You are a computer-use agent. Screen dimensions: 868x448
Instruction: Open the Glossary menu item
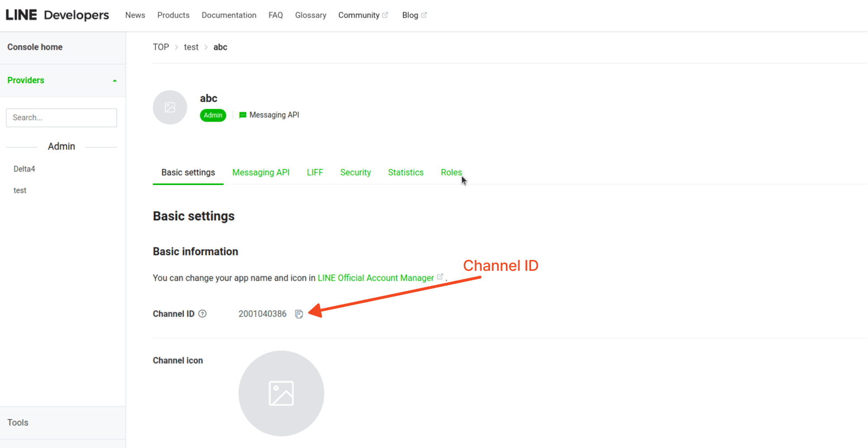tap(310, 15)
